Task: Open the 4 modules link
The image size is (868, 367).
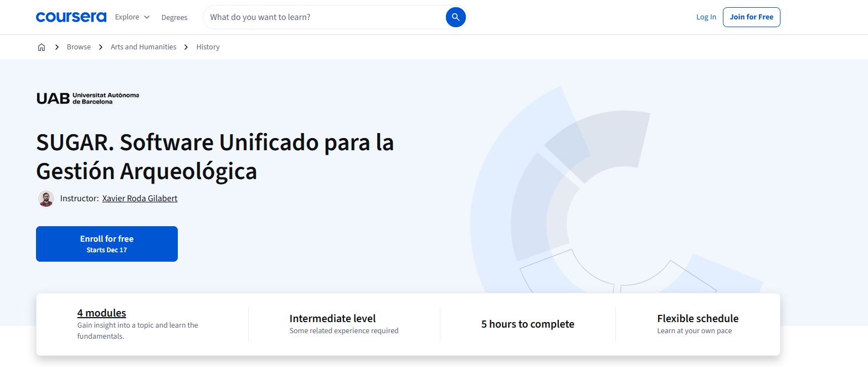Action: (x=101, y=313)
